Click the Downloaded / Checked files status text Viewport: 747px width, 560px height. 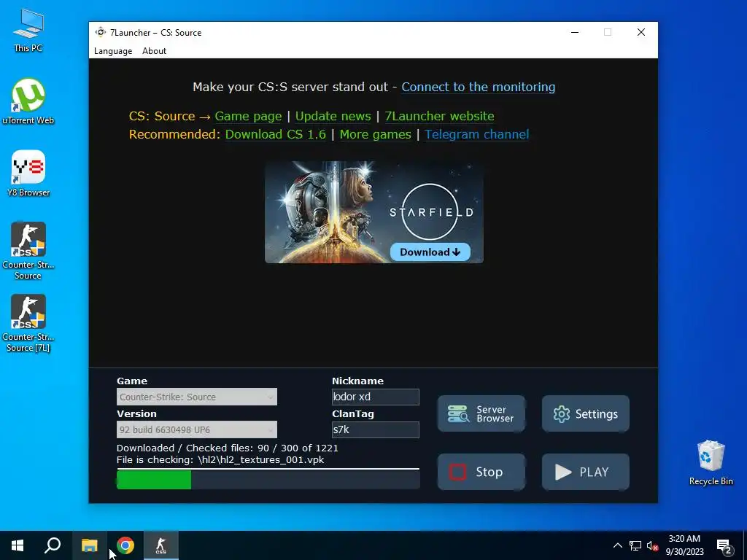(x=228, y=448)
